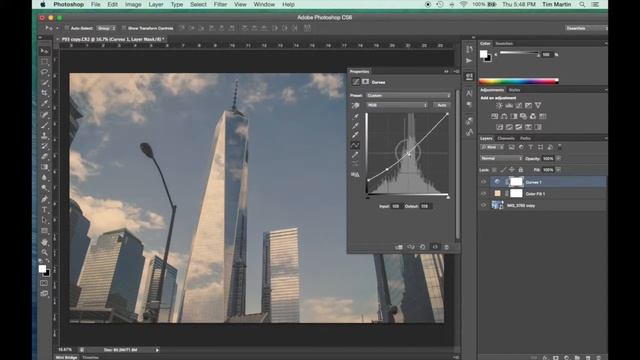Enable the Auto-Select checkbox

point(67,28)
